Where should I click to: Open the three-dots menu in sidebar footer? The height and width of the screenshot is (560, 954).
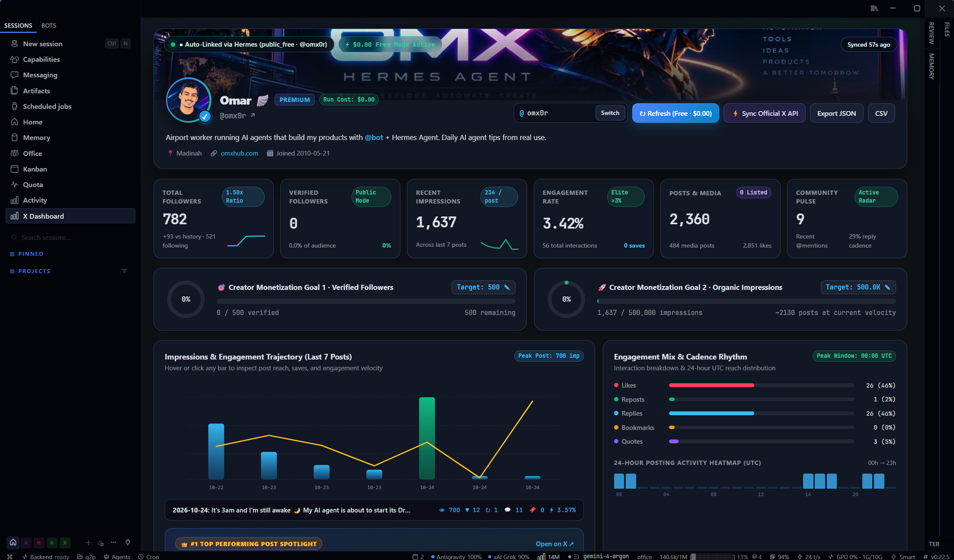pyautogui.click(x=114, y=542)
